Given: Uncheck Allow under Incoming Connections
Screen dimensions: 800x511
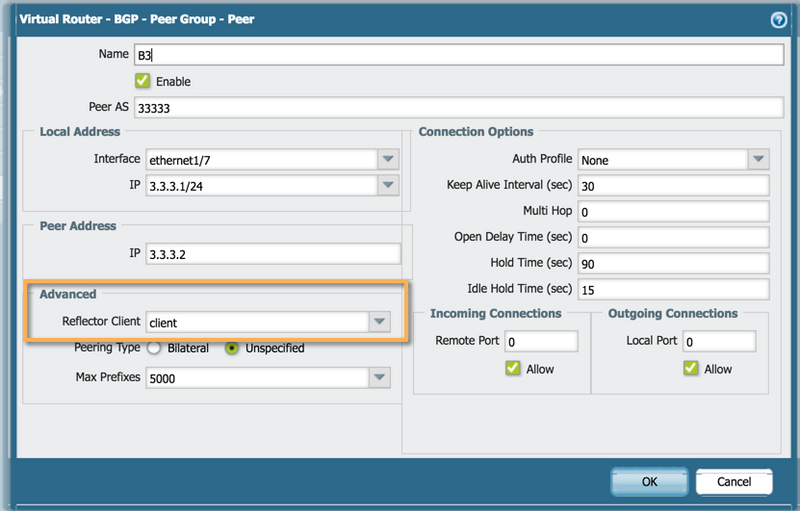Looking at the screenshot, I should [x=512, y=369].
